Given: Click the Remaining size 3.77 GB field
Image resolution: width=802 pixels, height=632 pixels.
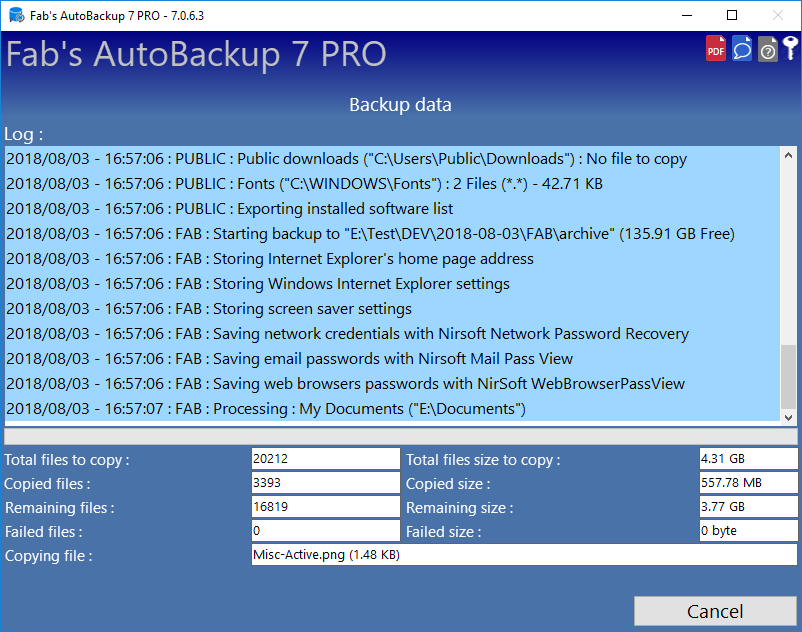Looking at the screenshot, I should [x=748, y=507].
